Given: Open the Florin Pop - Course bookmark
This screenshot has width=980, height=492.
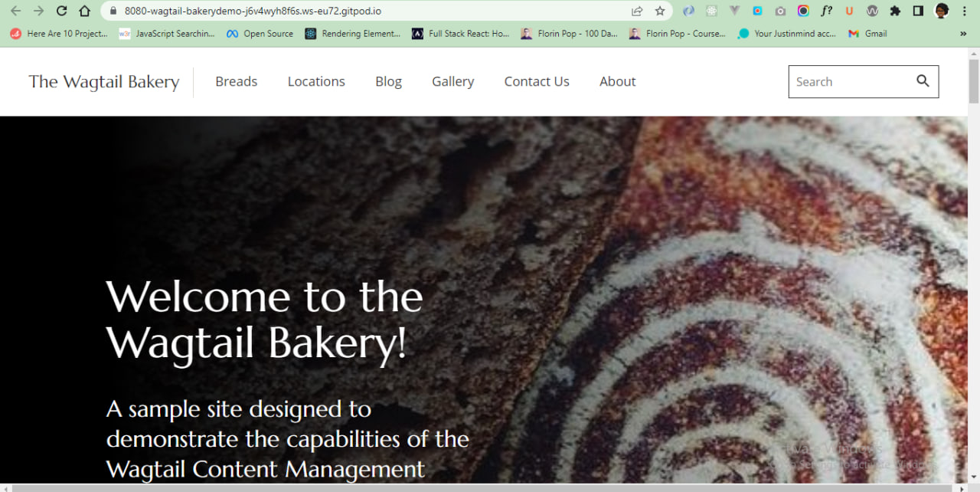Looking at the screenshot, I should 678,34.
